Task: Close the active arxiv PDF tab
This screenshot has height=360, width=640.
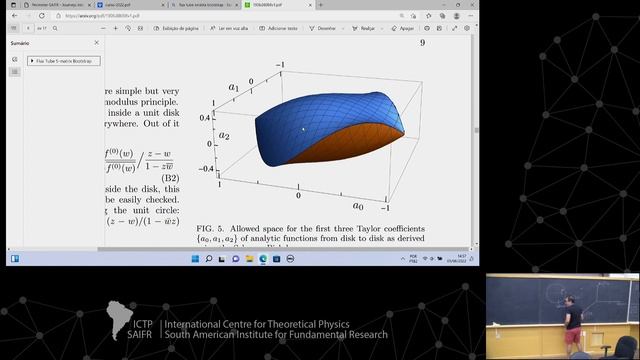Action: (x=310, y=5)
